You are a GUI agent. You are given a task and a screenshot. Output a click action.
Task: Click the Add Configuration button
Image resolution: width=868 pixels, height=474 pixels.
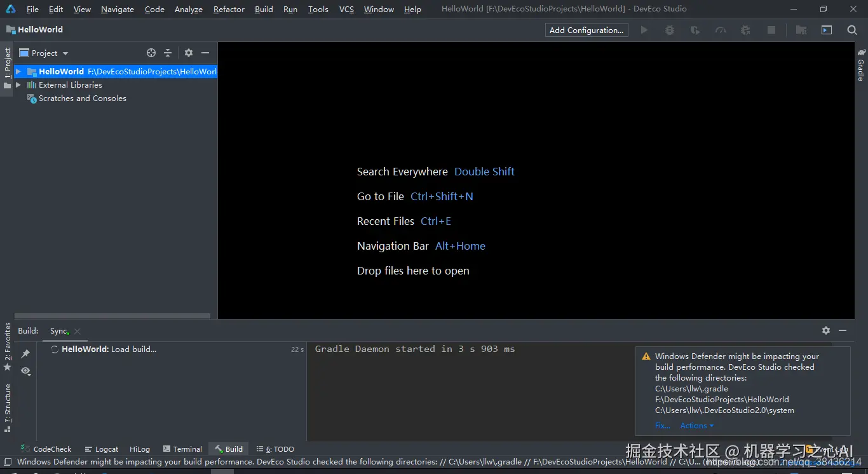coord(586,30)
